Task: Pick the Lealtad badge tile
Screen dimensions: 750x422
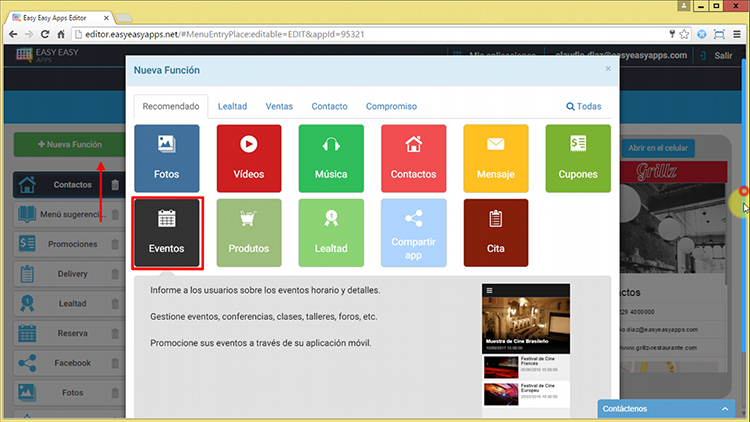Action: (331, 233)
